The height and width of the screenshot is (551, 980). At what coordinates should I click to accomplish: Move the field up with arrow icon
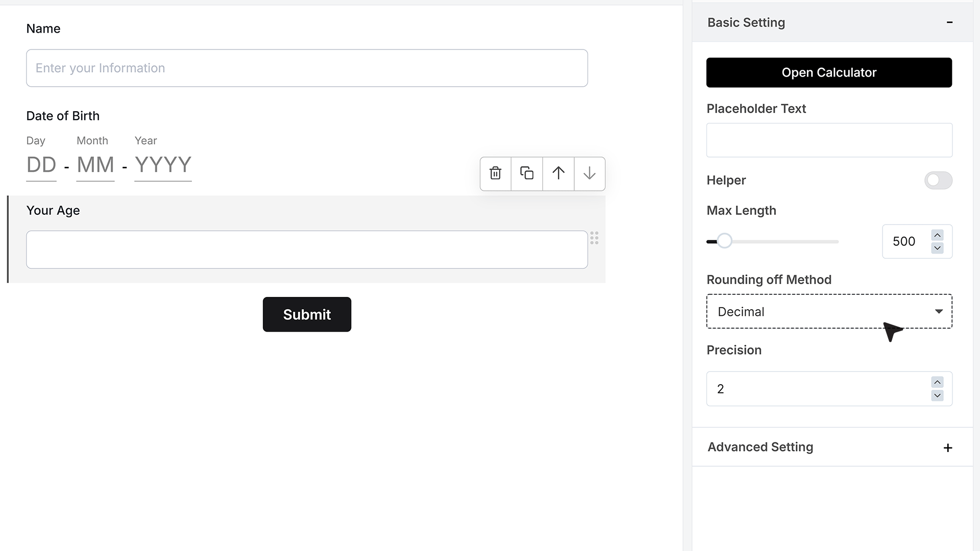pos(558,173)
